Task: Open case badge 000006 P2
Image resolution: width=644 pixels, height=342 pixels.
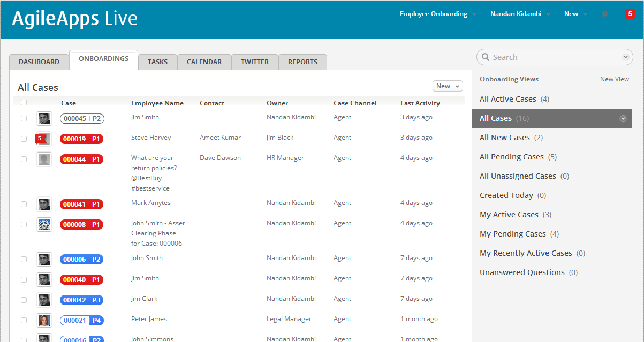Action: [81, 260]
